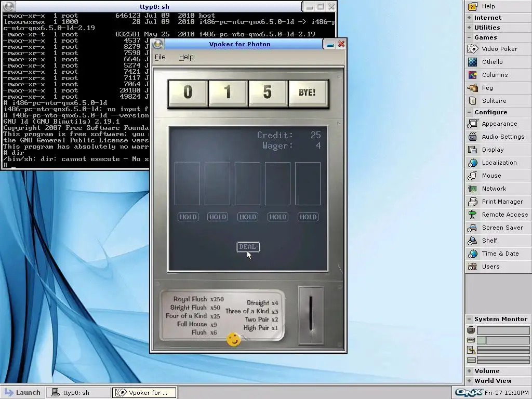The width and height of the screenshot is (532, 399).
Task: Click the '# dir' command line in terminal
Action: pos(14,153)
